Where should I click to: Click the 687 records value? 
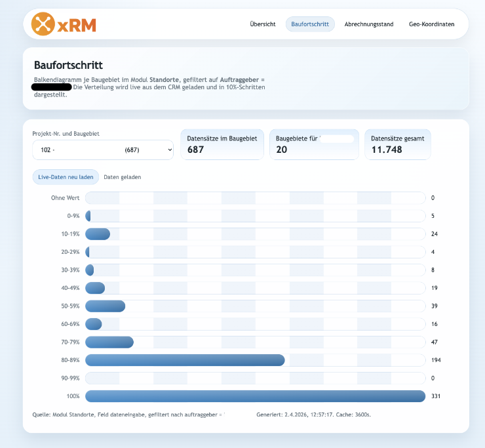pyautogui.click(x=195, y=150)
